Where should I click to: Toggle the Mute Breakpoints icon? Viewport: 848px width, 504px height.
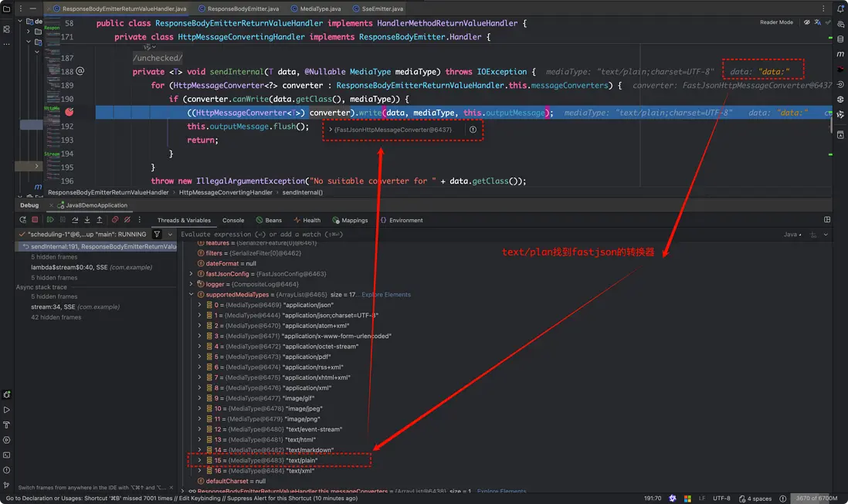pyautogui.click(x=127, y=220)
